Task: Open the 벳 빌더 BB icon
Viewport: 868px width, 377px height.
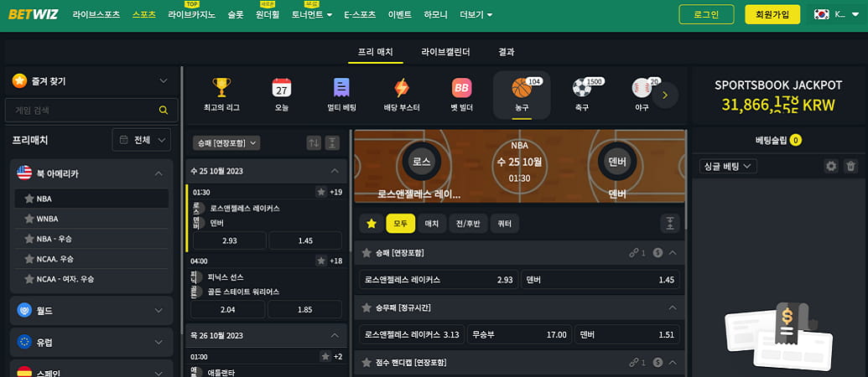Action: (x=462, y=87)
